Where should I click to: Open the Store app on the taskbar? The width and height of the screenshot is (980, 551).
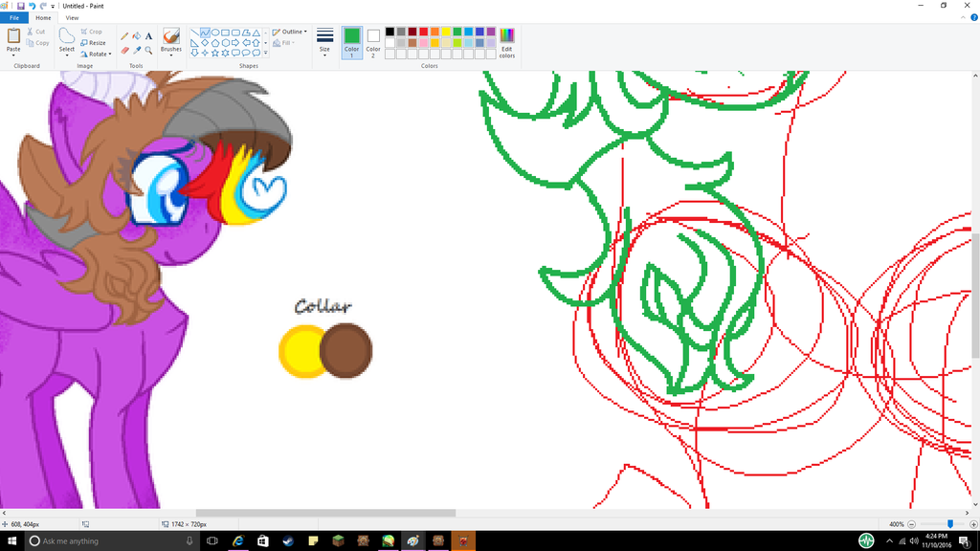262,541
